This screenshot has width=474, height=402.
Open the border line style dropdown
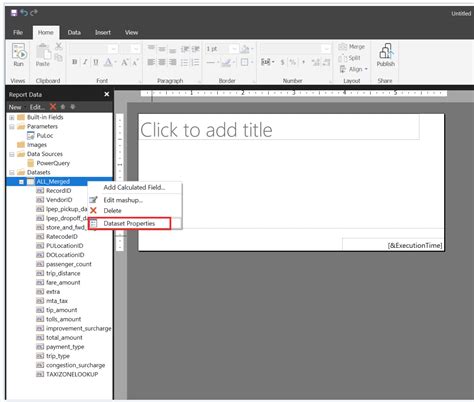click(212, 62)
